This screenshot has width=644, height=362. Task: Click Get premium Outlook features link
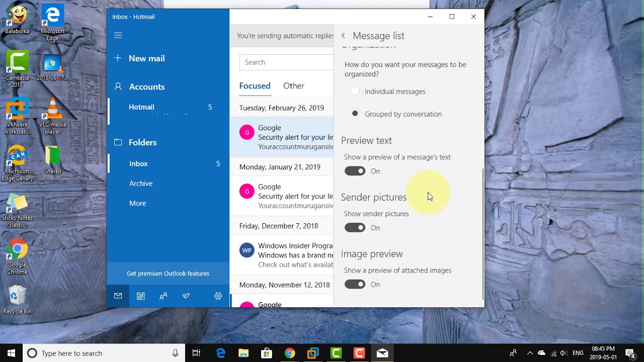coord(168,274)
